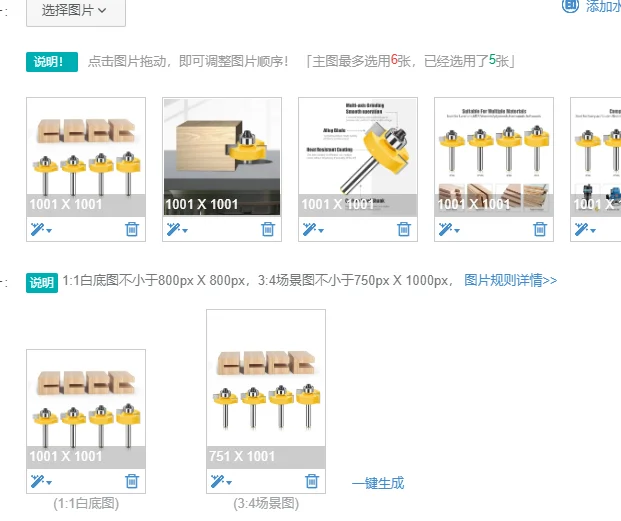Open magic wand edit menu on fifth partially visible image
Image resolution: width=621 pixels, height=521 pixels.
pos(585,229)
